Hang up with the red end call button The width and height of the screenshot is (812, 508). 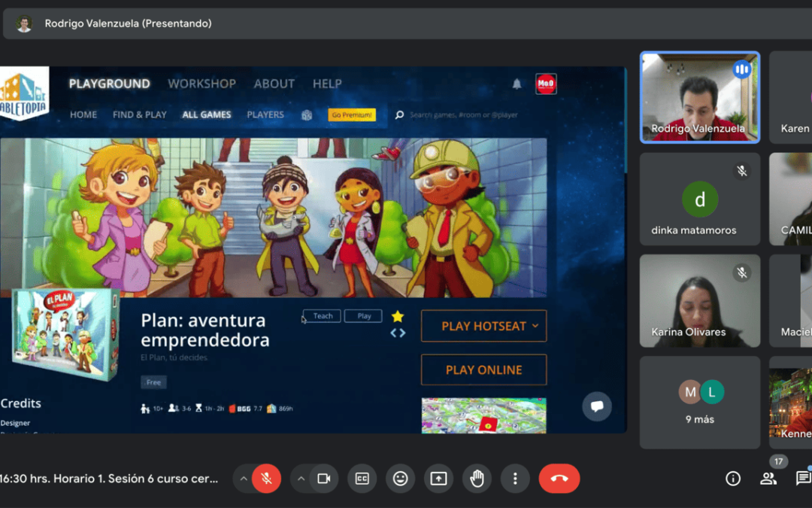[x=559, y=479]
